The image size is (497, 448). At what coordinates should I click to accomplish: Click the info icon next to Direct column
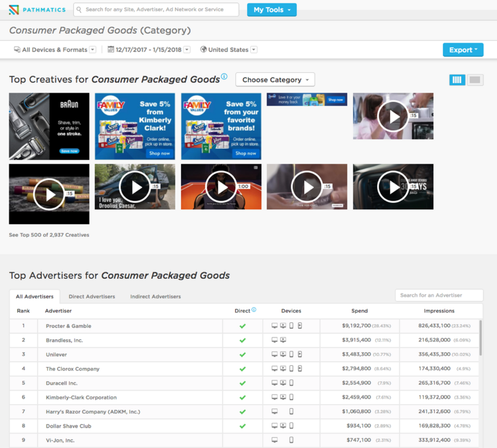coord(254,310)
